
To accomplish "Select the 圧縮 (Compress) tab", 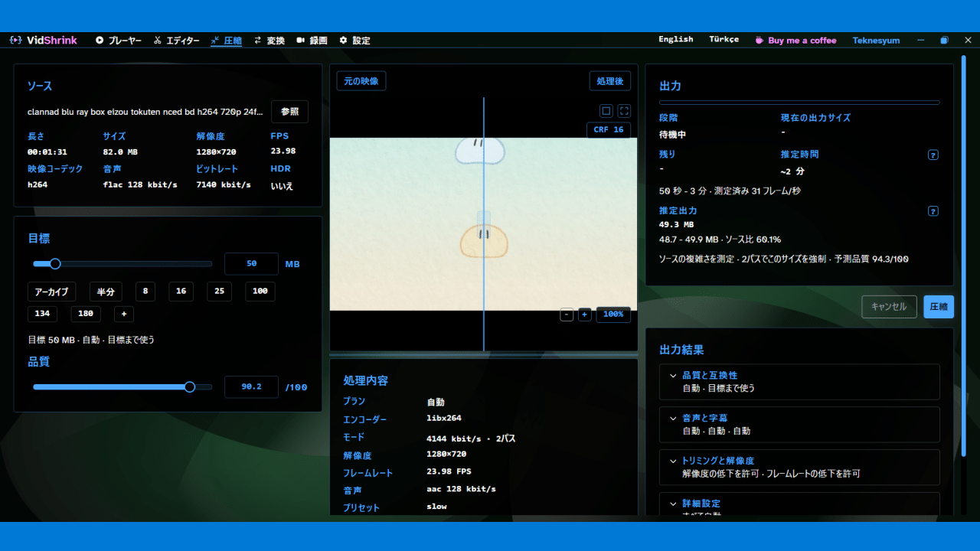I will [227, 41].
